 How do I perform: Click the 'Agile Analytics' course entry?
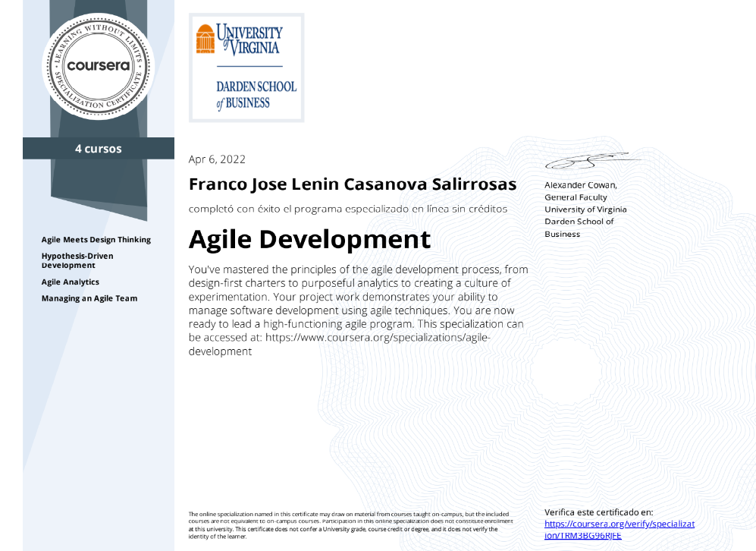coord(71,282)
